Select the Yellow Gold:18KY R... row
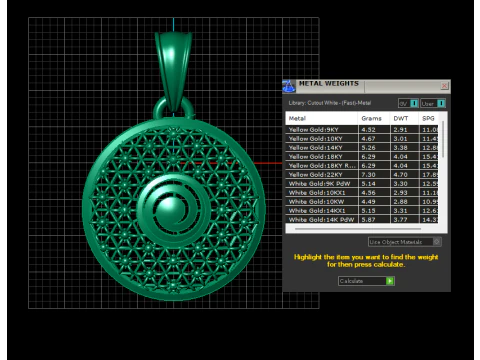This screenshot has width=480, height=360. pos(362,166)
